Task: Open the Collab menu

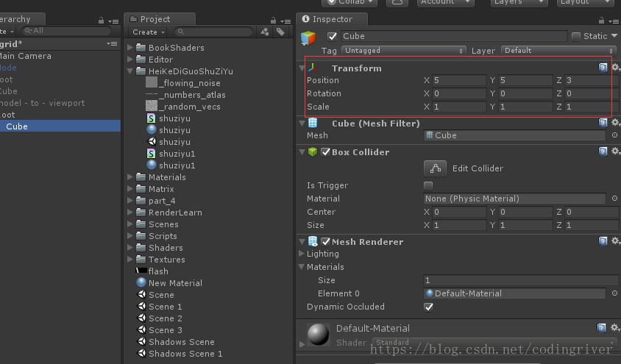Action: (x=349, y=2)
